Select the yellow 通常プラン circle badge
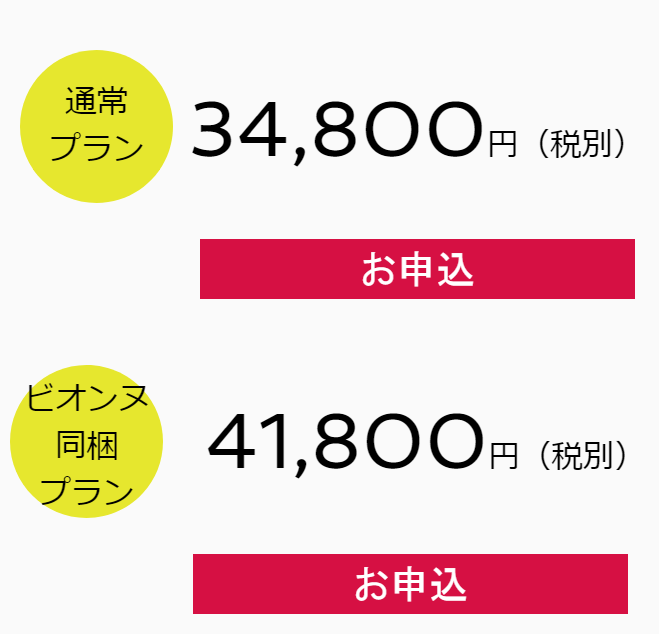The width and height of the screenshot is (659, 638). pos(97,126)
